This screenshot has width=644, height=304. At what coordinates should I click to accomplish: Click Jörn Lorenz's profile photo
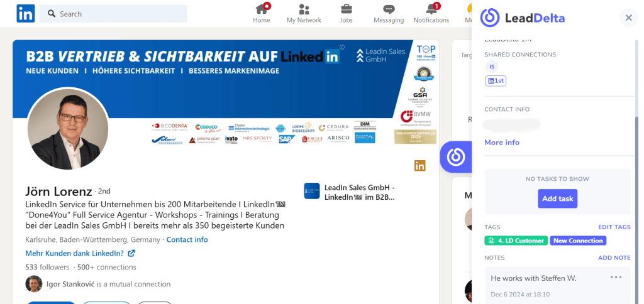(68, 129)
